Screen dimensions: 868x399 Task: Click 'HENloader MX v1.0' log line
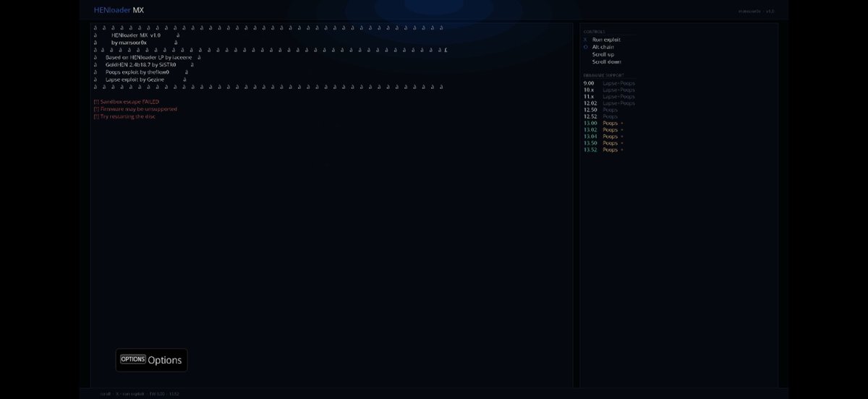click(136, 35)
